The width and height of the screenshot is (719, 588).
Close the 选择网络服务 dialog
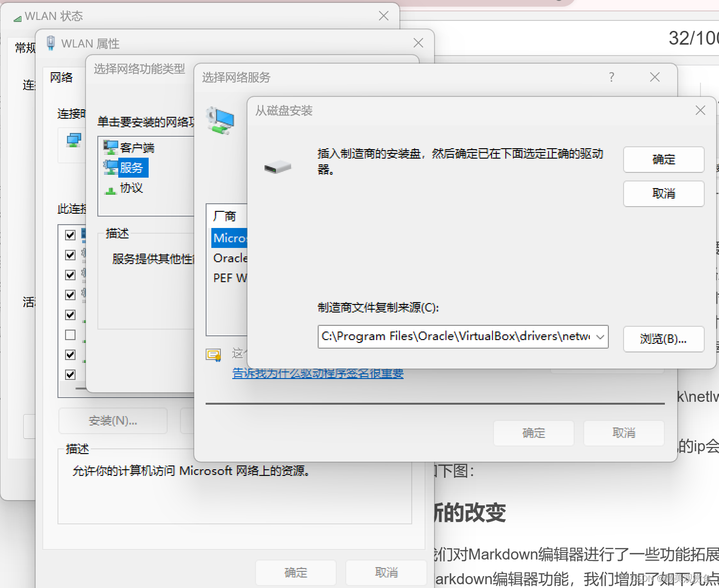tap(655, 77)
